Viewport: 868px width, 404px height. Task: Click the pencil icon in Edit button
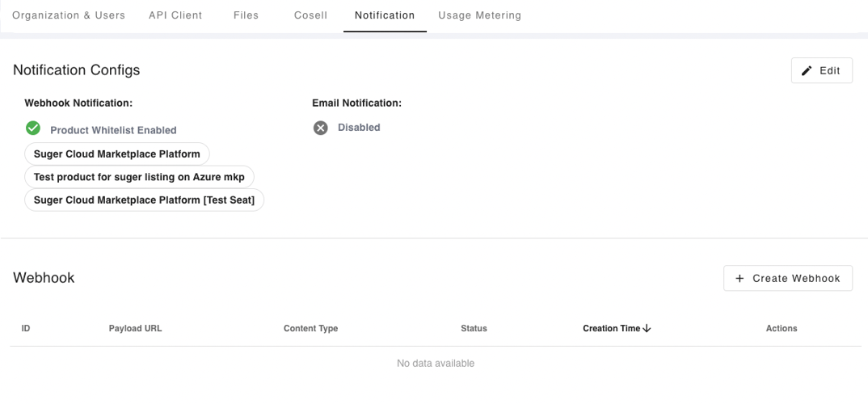point(807,70)
